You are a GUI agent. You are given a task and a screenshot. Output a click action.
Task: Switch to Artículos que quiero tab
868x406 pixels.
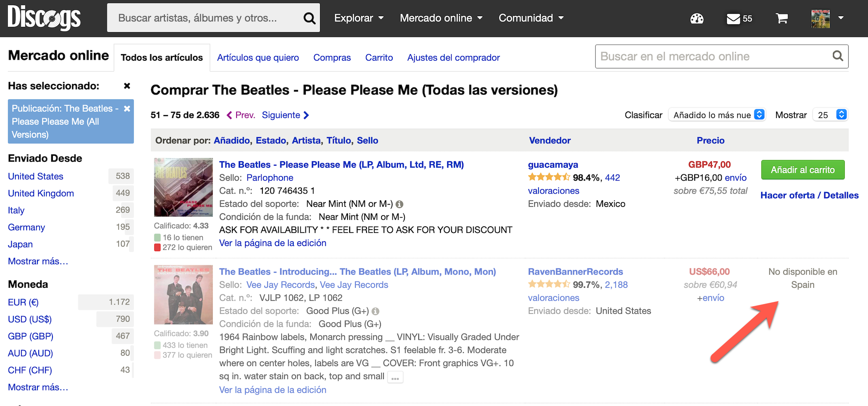(258, 58)
